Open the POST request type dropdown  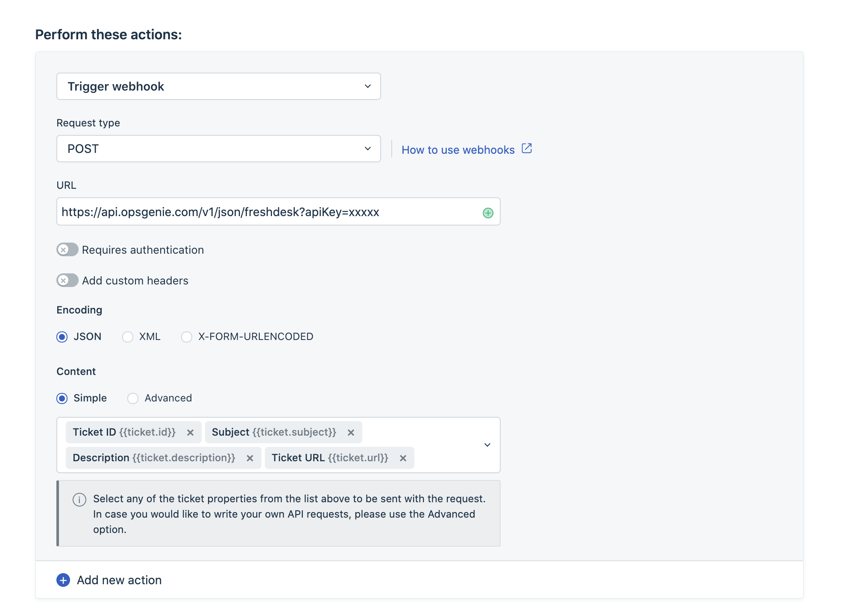coord(219,149)
